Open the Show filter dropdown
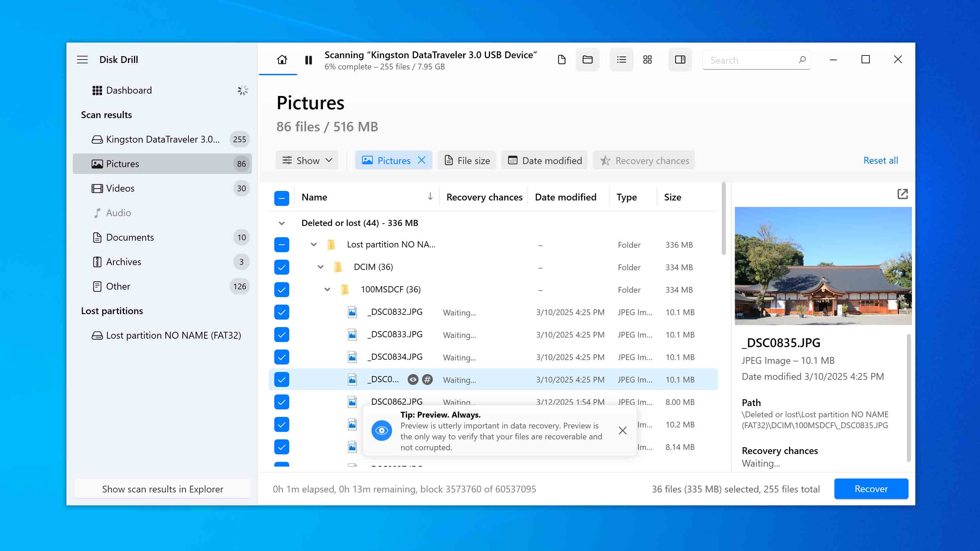Image resolution: width=980 pixels, height=551 pixels. click(x=307, y=160)
